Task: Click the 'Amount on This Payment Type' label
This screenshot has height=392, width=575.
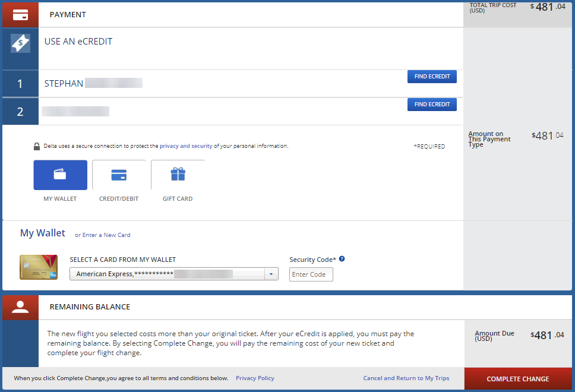Action: tap(489, 139)
